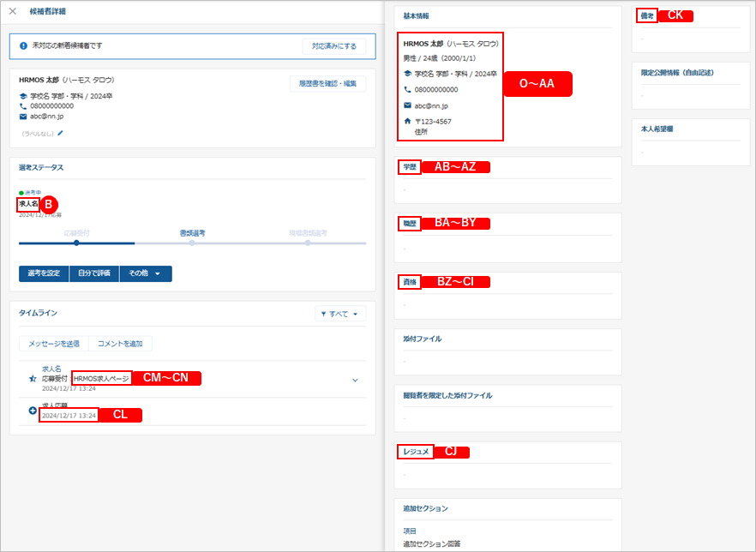Screen dimensions: 756x552
Task: Open the その他 dropdown menu
Action: (145, 273)
